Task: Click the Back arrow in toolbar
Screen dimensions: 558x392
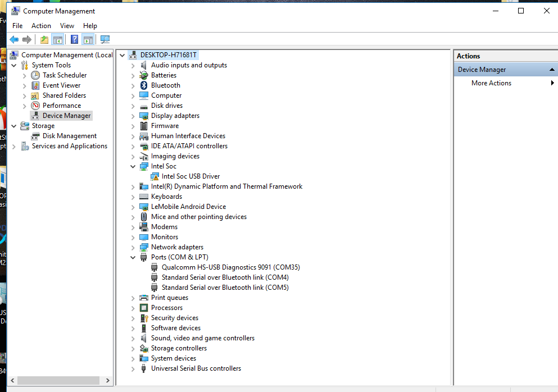Action: (14, 39)
